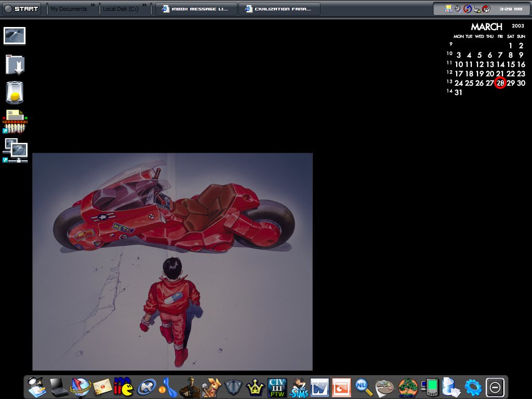The width and height of the screenshot is (532, 399).
Task: Click the red and white arrows tray icon
Action: [486, 9]
